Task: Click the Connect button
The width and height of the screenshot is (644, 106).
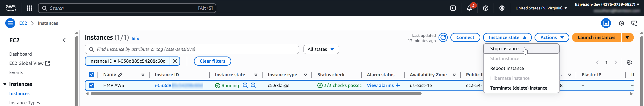Action: pyautogui.click(x=465, y=38)
